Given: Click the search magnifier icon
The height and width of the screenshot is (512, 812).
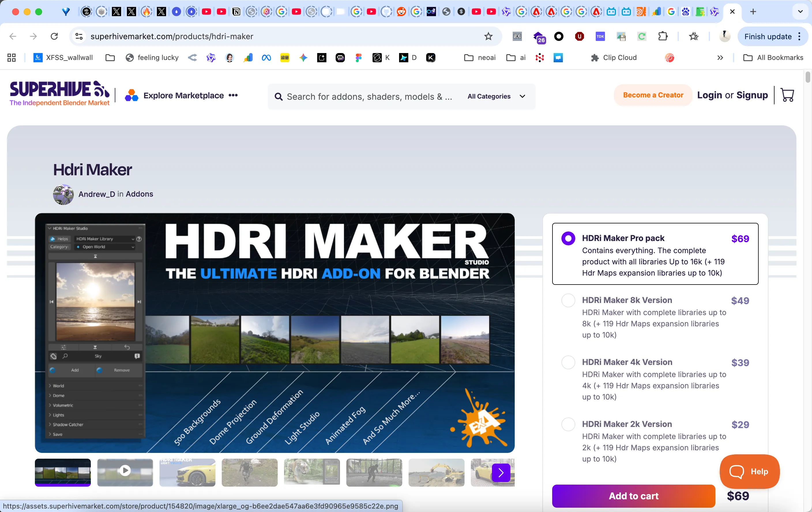Looking at the screenshot, I should [278, 97].
